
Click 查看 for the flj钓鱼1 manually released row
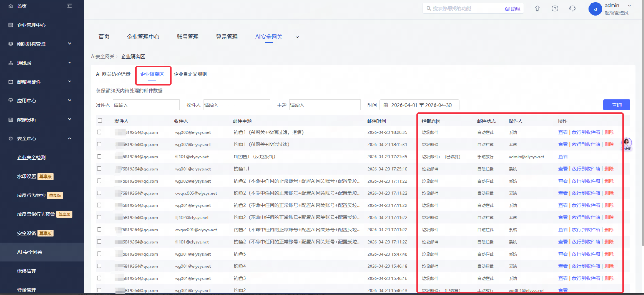(563, 157)
